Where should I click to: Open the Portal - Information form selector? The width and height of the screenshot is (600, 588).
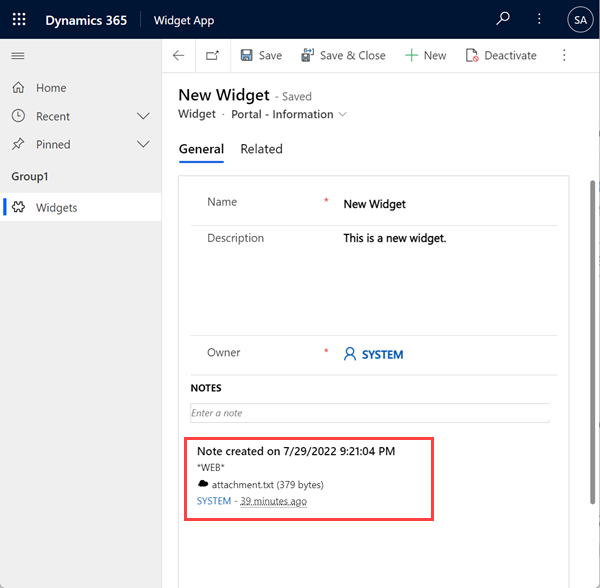(289, 114)
